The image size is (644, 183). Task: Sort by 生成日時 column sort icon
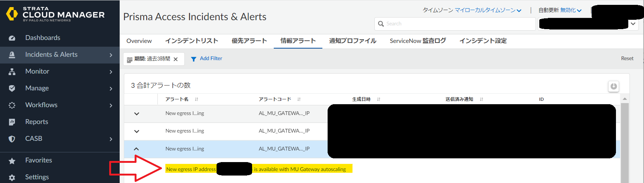(x=379, y=99)
